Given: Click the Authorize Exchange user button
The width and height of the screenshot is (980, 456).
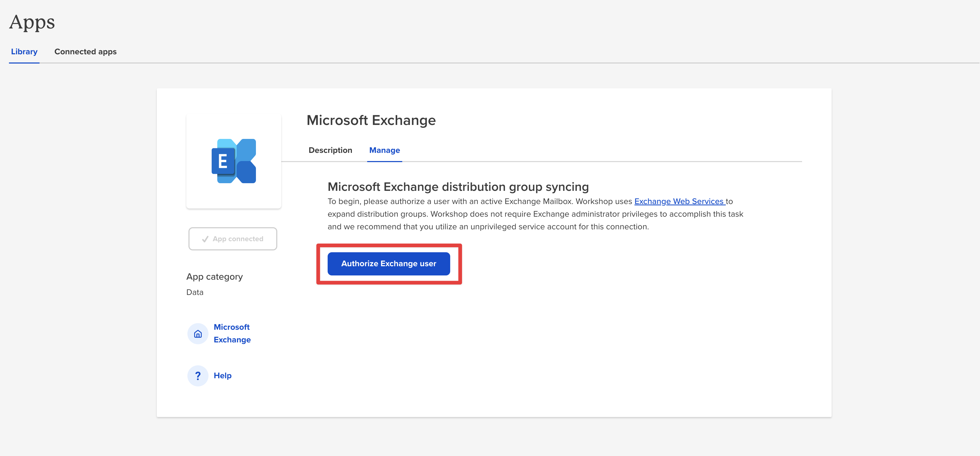Looking at the screenshot, I should click(x=389, y=263).
